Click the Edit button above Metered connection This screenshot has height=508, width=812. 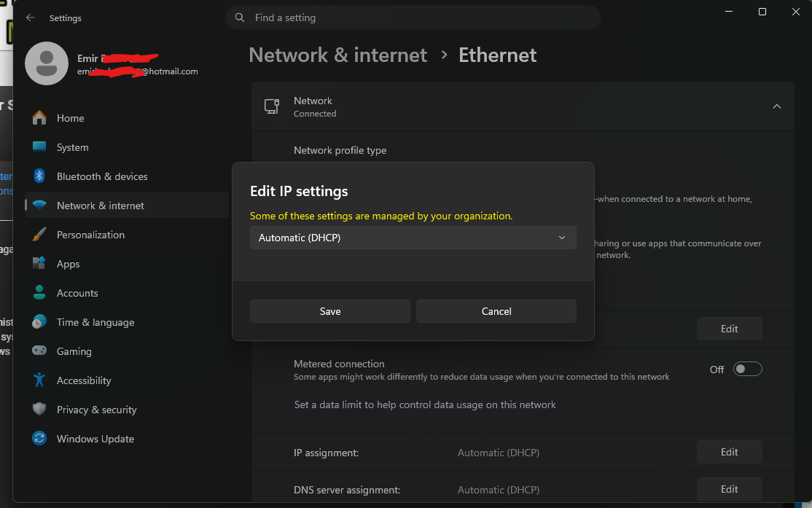[x=729, y=329]
